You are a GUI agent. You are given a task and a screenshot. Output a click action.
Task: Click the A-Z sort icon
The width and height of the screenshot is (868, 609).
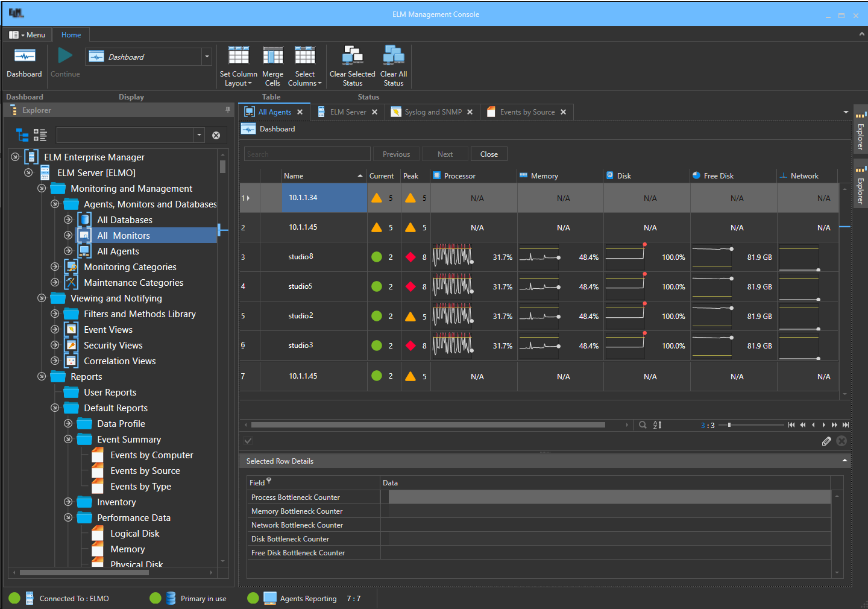(x=658, y=425)
